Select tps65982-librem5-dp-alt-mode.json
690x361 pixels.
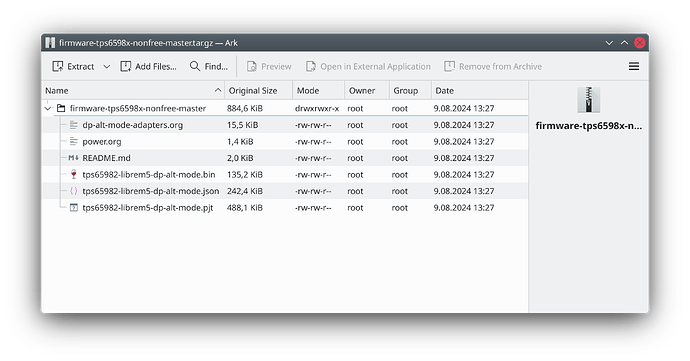point(150,191)
